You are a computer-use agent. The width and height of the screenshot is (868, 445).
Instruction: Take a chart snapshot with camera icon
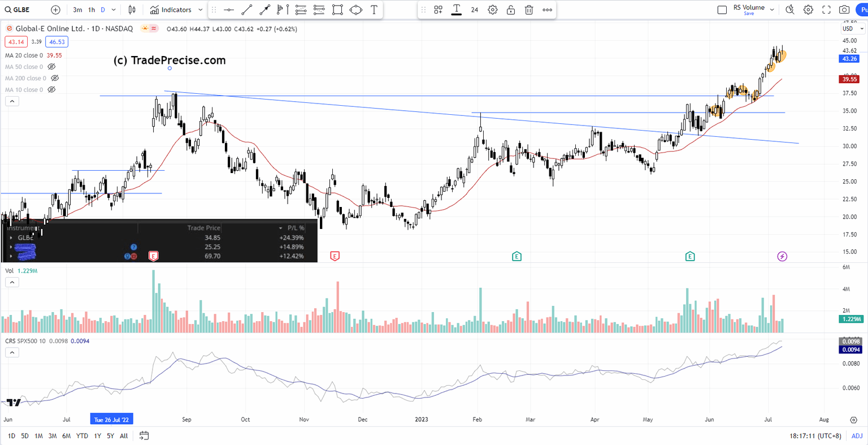[x=844, y=10]
